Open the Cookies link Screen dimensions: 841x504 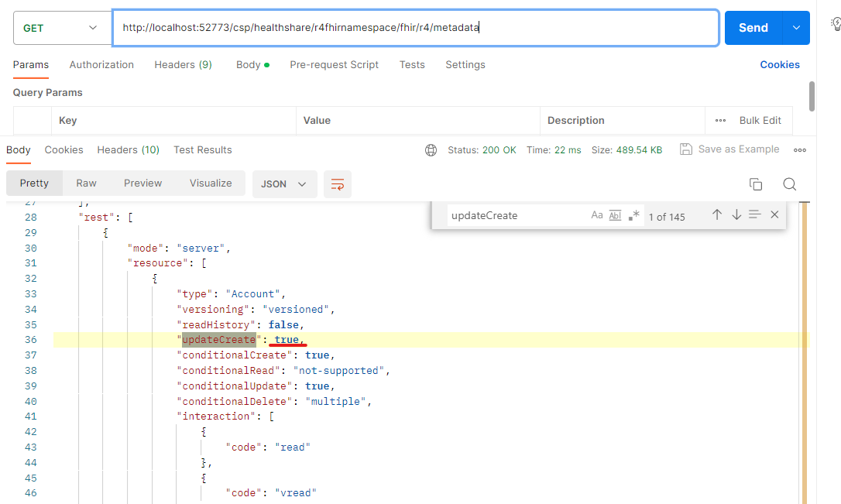pos(780,65)
